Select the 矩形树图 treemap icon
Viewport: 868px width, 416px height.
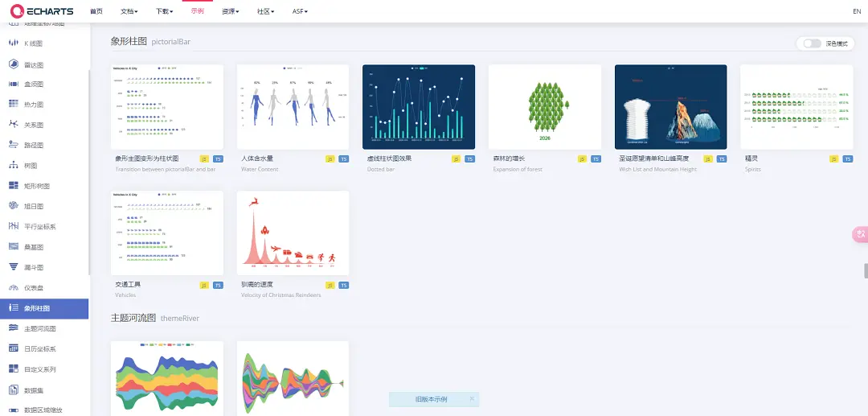point(14,186)
